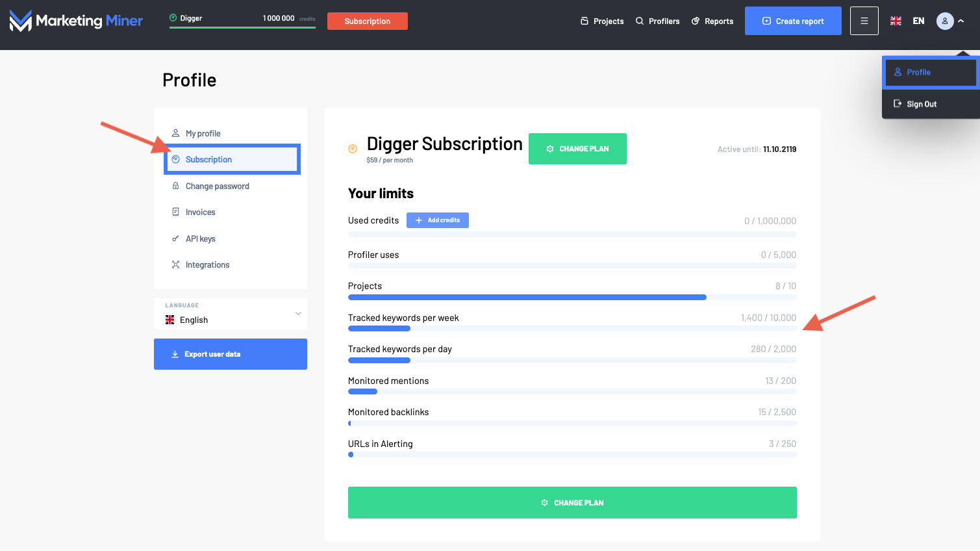Open the hamburger menu button
This screenshot has width=980, height=551.
tap(864, 21)
